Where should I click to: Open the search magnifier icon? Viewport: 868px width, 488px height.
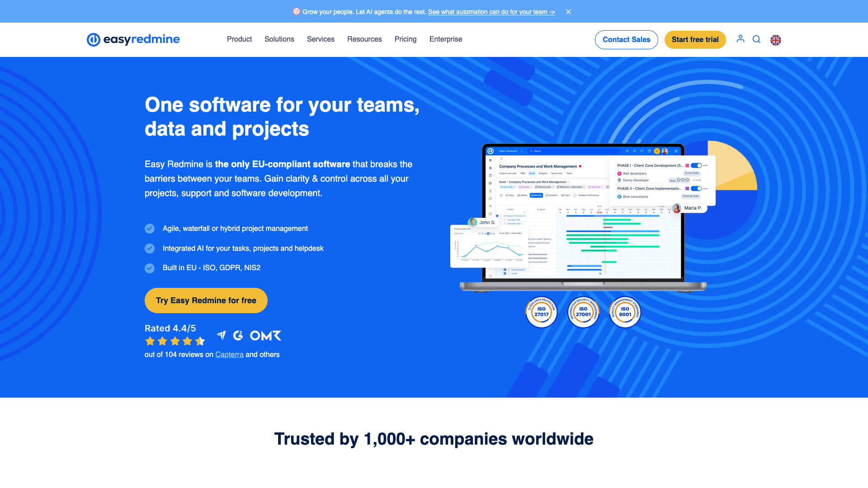[x=756, y=39]
